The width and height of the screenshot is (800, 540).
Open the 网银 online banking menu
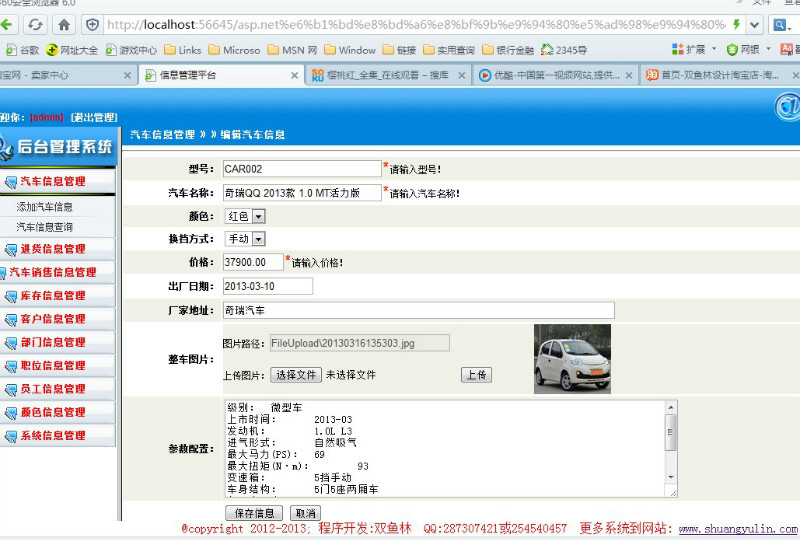click(748, 50)
